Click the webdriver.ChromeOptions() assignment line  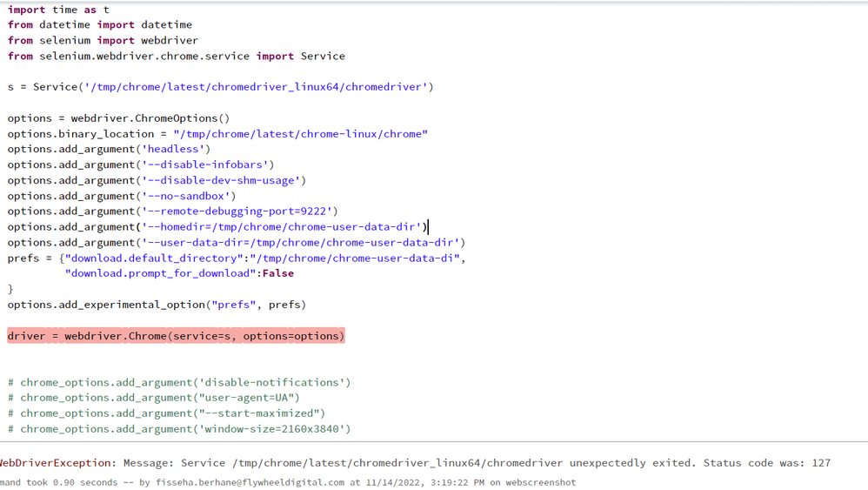pos(118,118)
